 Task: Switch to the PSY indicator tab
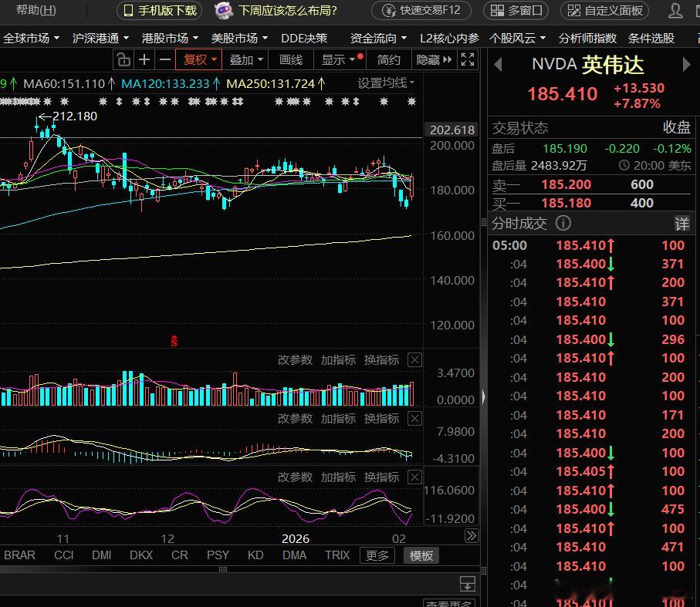218,555
